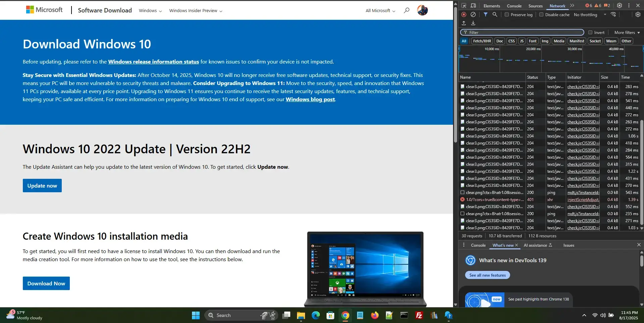
Task: Enable the Preserve log checkbox
Action: [507, 14]
